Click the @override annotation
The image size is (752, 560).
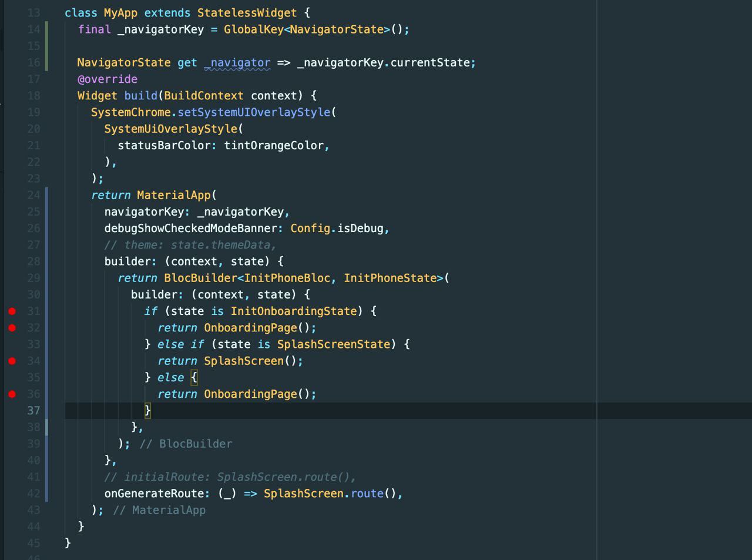108,79
